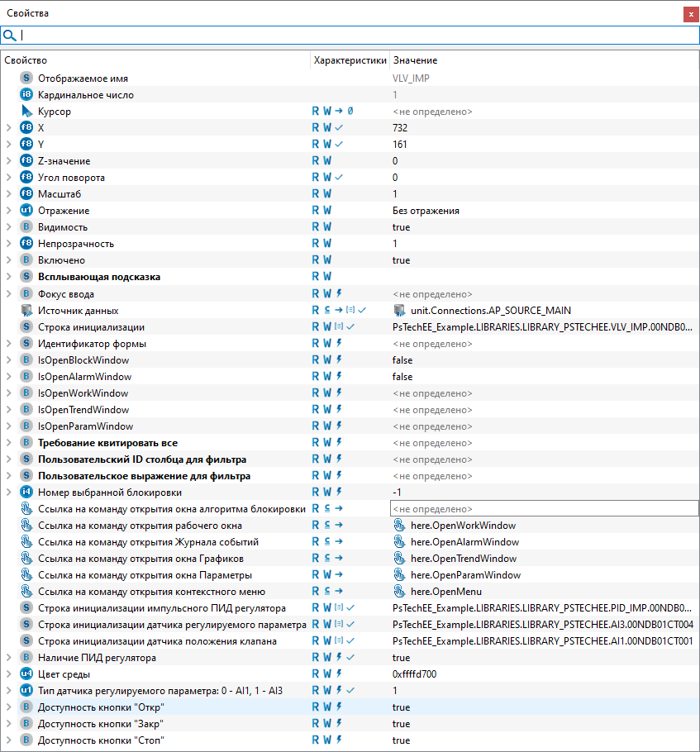700x752 pixels.
Task: Click the lightning icon in Фокус ввода row
Action: tap(339, 294)
